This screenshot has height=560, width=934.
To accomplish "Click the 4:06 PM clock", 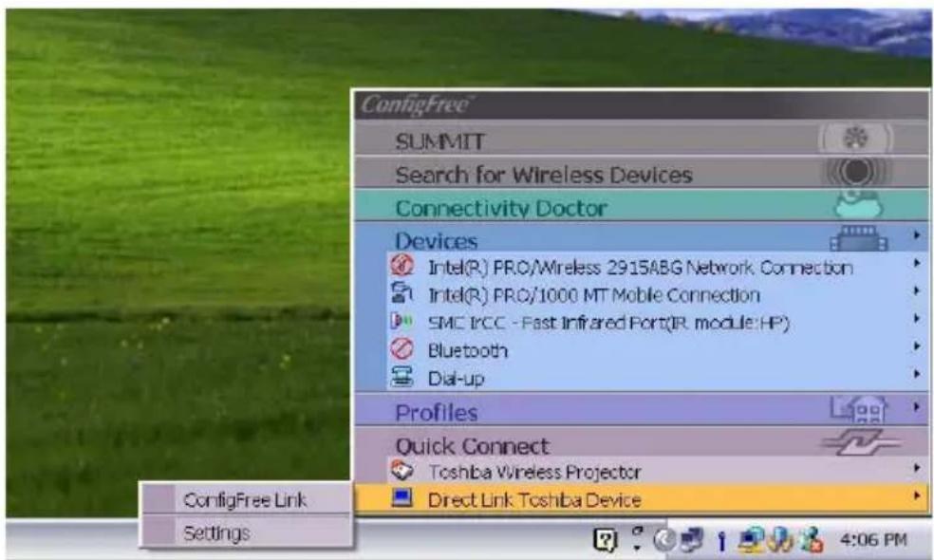I will (x=873, y=540).
